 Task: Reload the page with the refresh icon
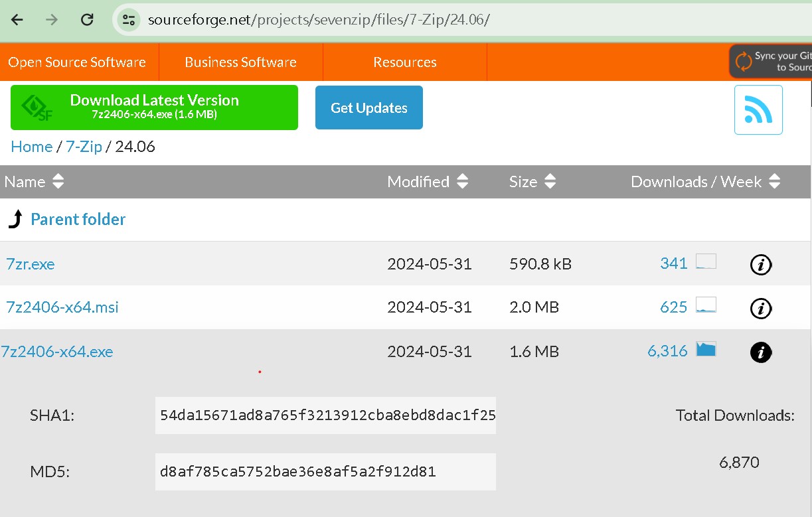point(87,19)
